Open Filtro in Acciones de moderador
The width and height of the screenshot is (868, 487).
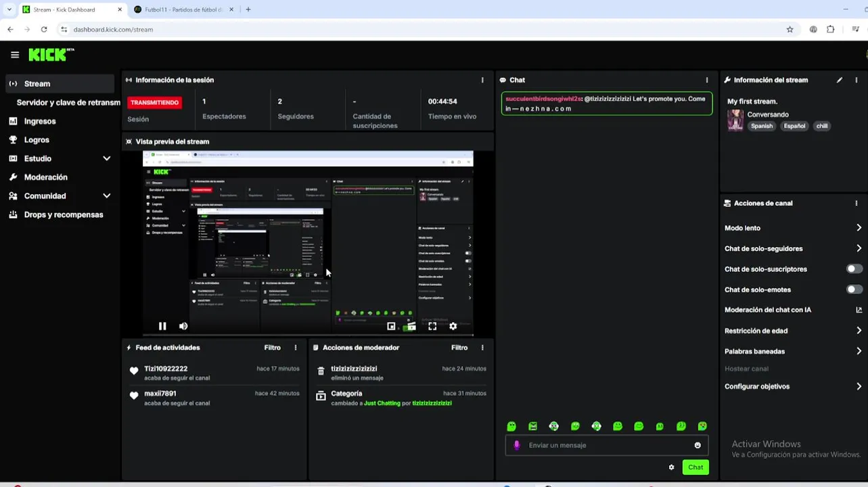point(459,348)
